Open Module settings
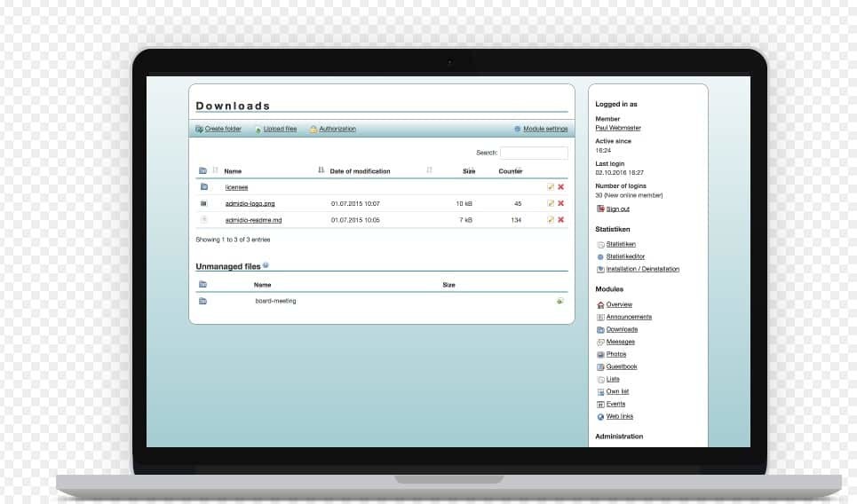857x504 pixels. click(544, 129)
